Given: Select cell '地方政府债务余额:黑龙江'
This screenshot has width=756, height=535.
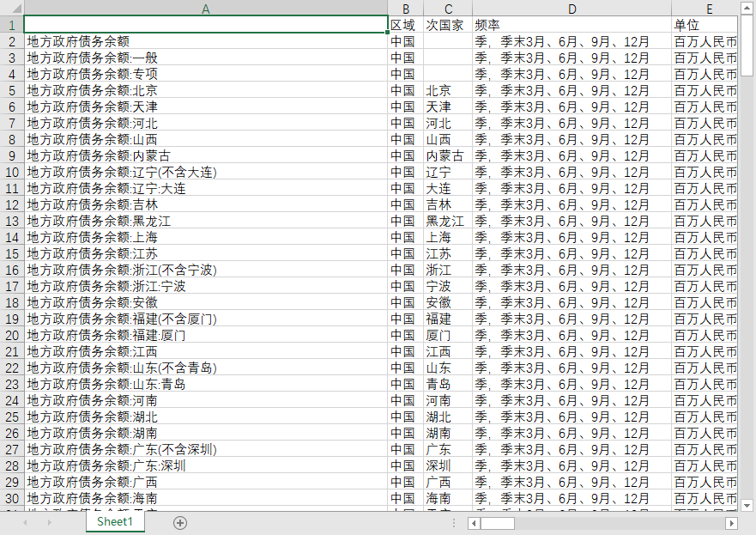Looking at the screenshot, I should pyautogui.click(x=206, y=221).
